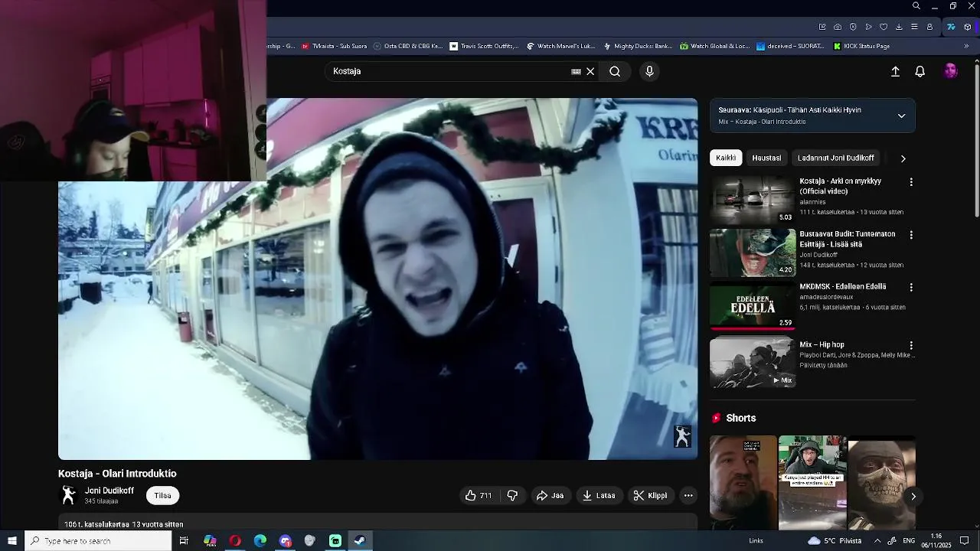
Task: Open the Joni Dudikoff channel name link
Action: [109, 491]
